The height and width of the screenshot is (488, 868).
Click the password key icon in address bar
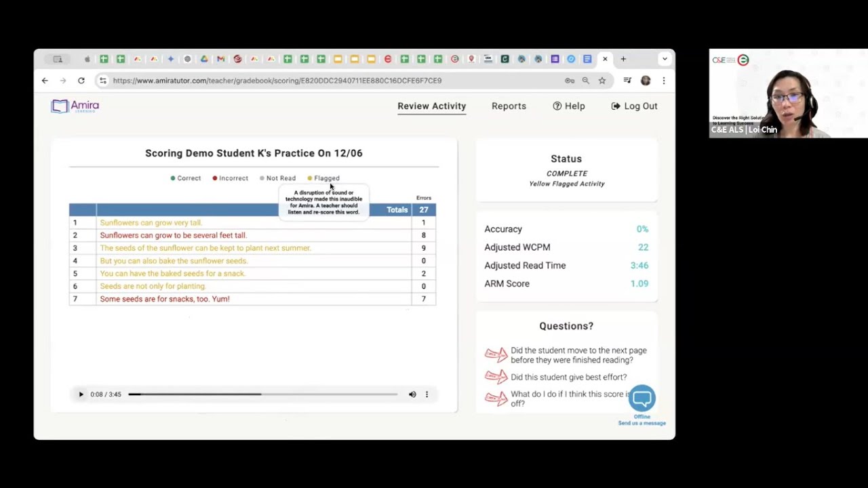pos(570,81)
